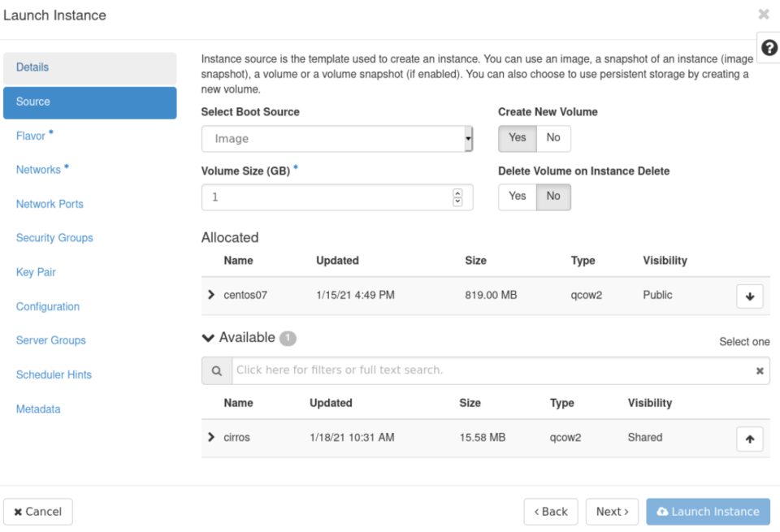Screen dimensions: 780x532
Task: Click the Launch Instance button
Action: click(x=708, y=512)
